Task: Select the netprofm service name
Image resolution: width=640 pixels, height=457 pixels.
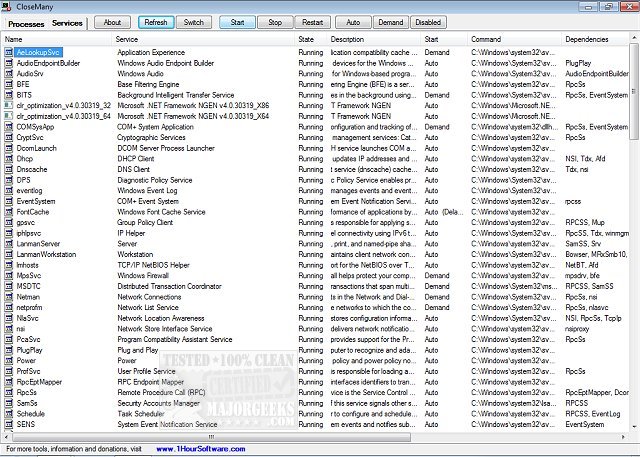Action: [29, 307]
